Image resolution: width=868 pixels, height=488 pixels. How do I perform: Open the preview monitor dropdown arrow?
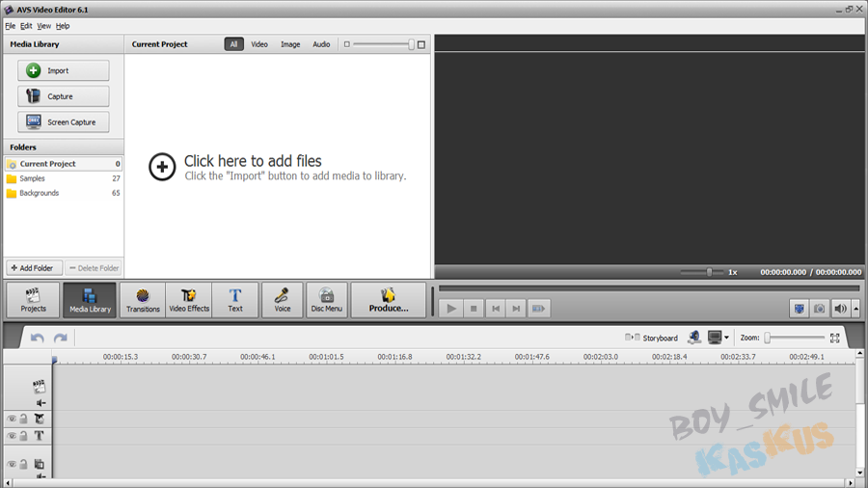point(727,338)
